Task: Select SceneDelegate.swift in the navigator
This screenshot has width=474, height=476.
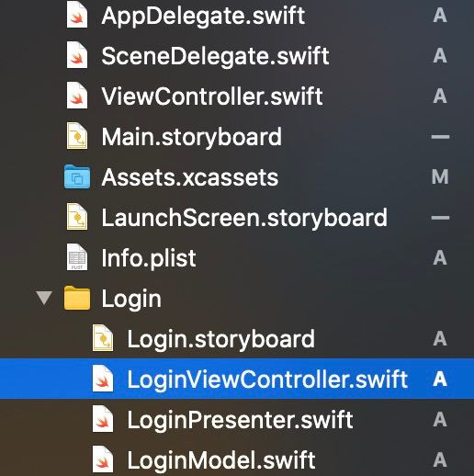Action: pos(215,56)
